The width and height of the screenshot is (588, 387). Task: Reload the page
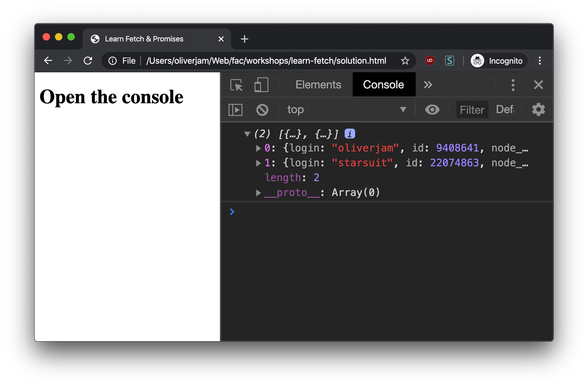[x=88, y=61]
